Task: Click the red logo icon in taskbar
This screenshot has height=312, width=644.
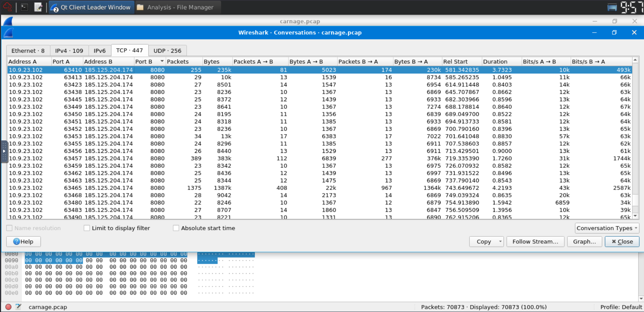Action: coord(8,7)
